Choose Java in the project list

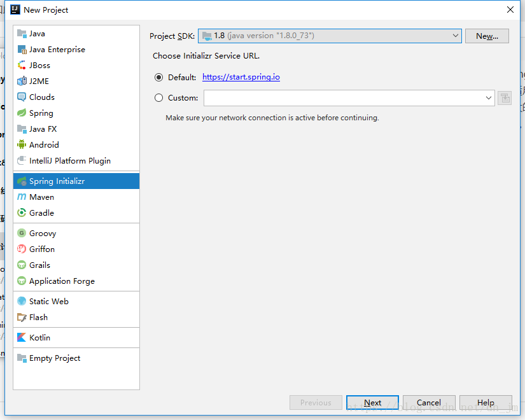coord(76,34)
